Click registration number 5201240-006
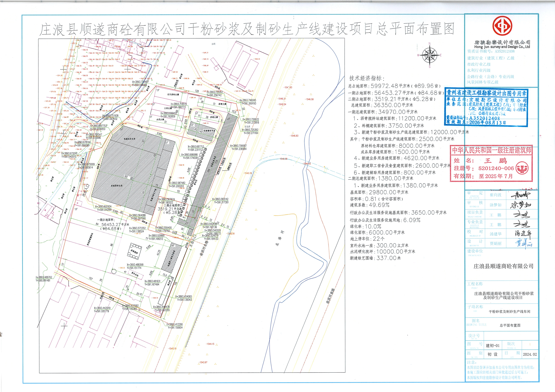555x392 pixels. coord(496,168)
